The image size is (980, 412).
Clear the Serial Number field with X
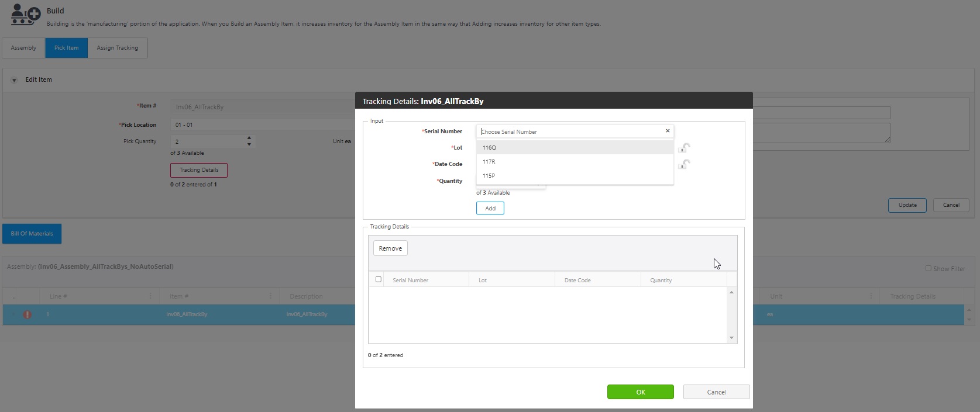coord(667,131)
